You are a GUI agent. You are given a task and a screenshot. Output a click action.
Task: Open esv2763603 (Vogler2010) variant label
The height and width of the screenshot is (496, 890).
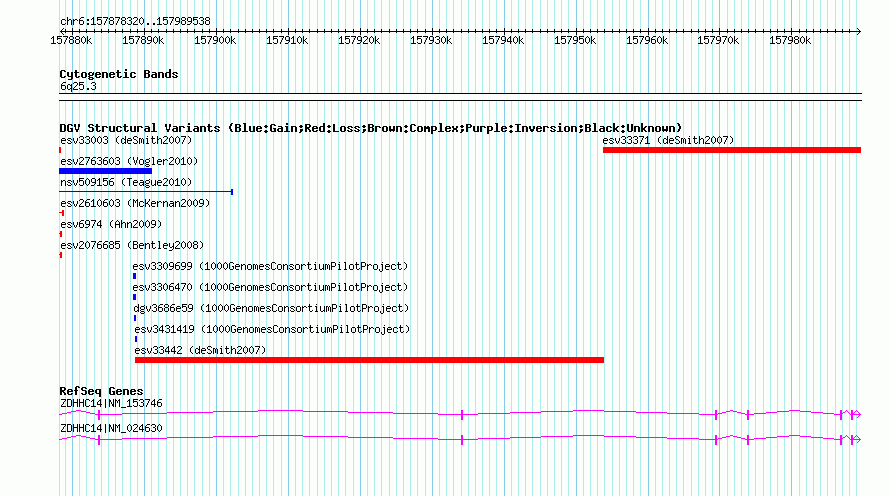click(129, 161)
